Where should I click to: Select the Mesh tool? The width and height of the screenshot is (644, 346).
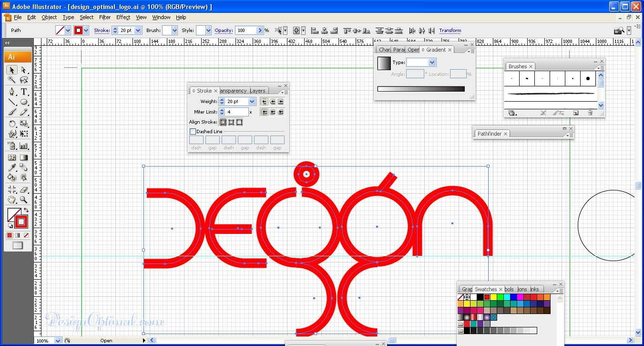pos(12,157)
